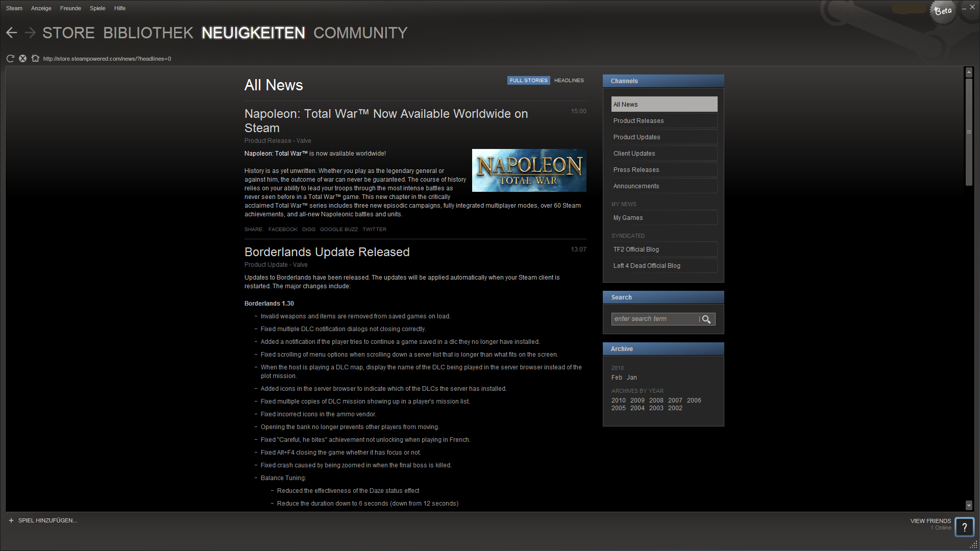Go back with the back arrow
The width and height of the screenshot is (980, 551).
[12, 33]
